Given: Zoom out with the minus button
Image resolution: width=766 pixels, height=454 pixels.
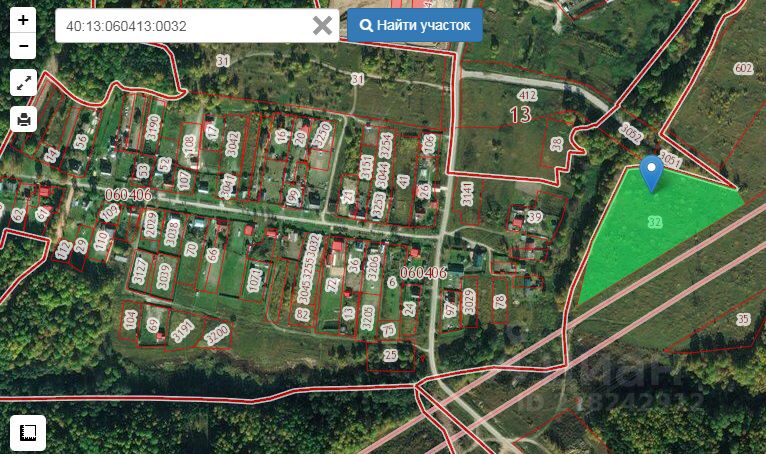Looking at the screenshot, I should tap(23, 46).
